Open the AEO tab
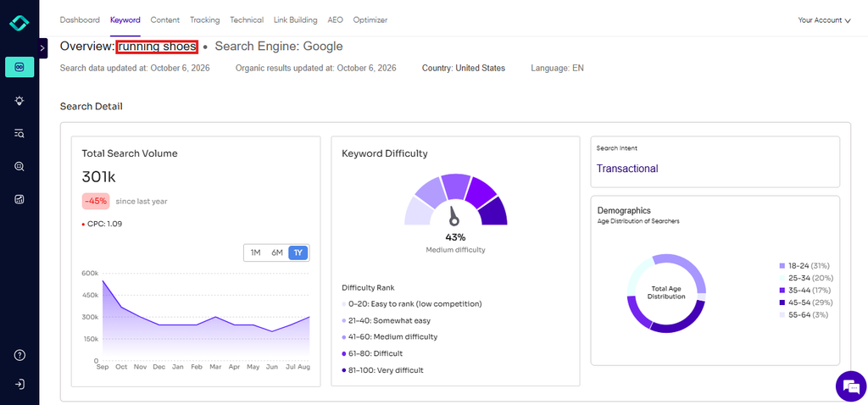Viewport: 868px width, 405px height. pos(336,20)
